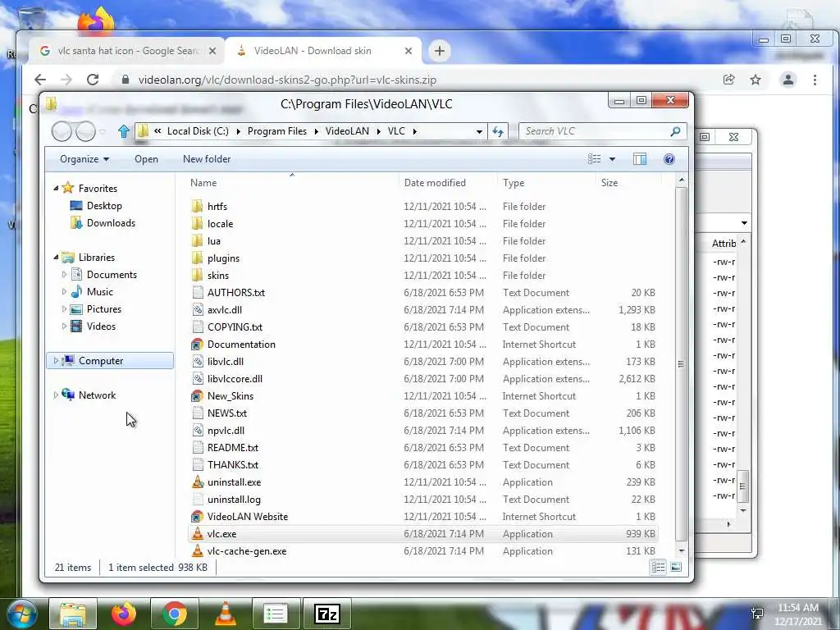This screenshot has height=630, width=840.
Task: Click the Windows Start orb
Action: tap(22, 614)
